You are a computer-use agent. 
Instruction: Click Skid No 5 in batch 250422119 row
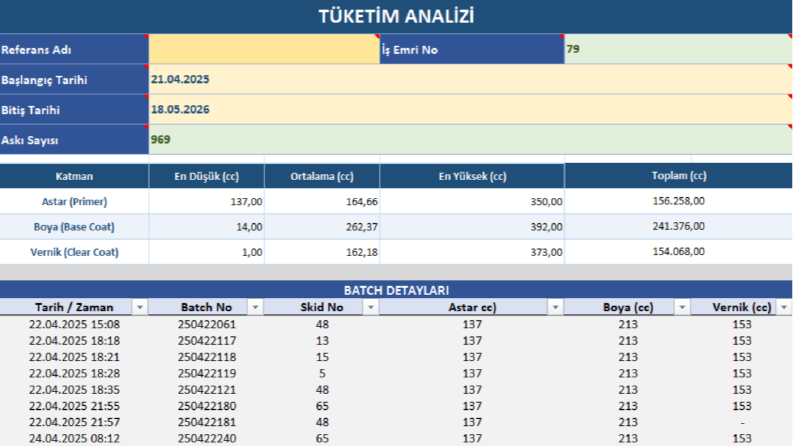pos(322,373)
